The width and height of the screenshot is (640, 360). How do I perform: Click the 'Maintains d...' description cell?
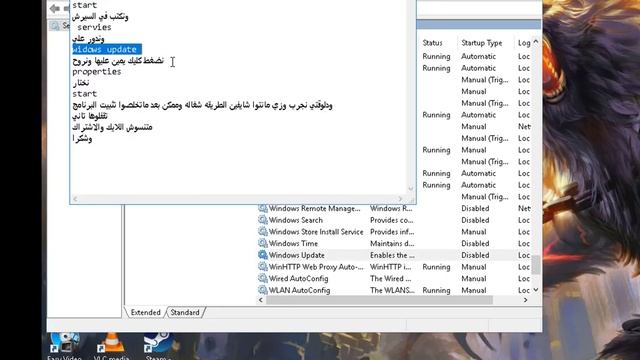(392, 243)
